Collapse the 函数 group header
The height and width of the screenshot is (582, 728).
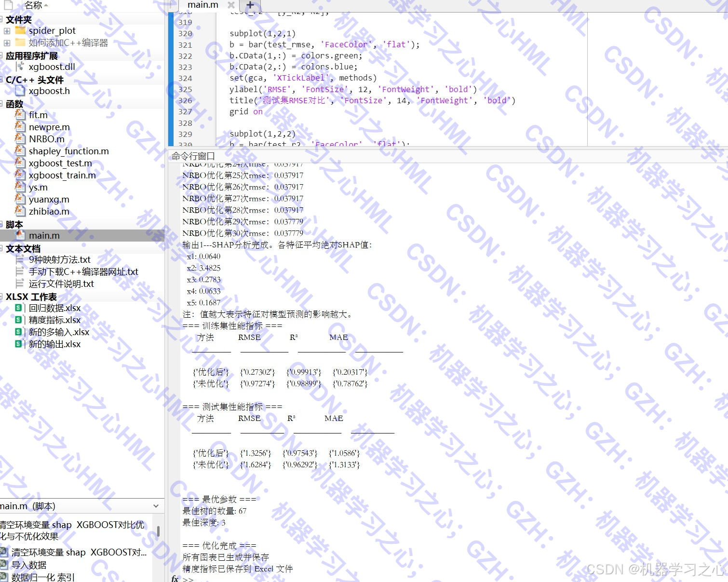click(x=1, y=104)
